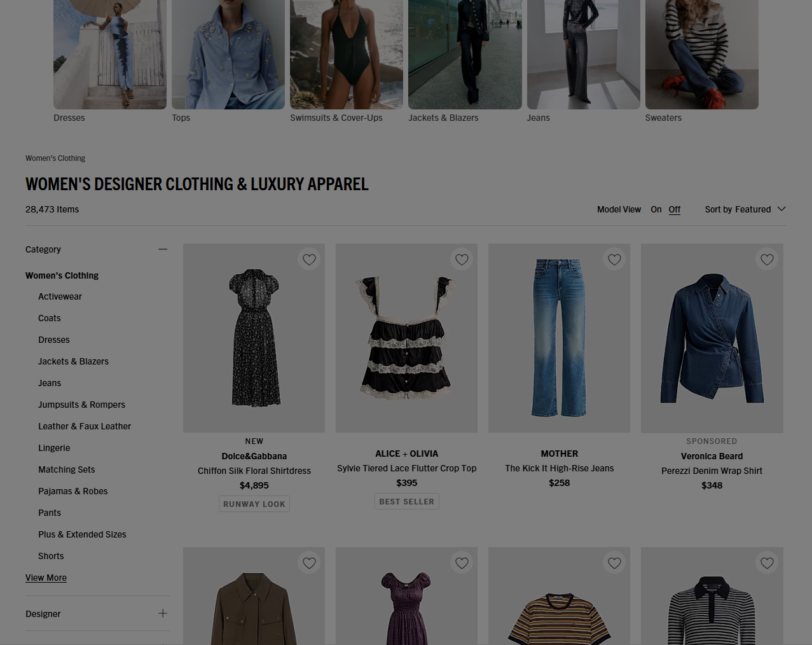Click heart icon on striped polo sweater
Screen dimensions: 812x645
click(767, 563)
